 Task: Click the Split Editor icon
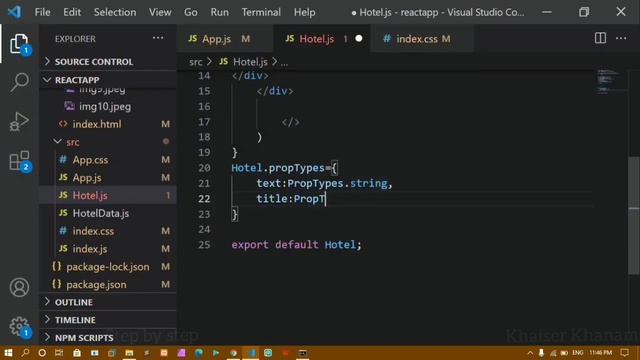pos(600,38)
